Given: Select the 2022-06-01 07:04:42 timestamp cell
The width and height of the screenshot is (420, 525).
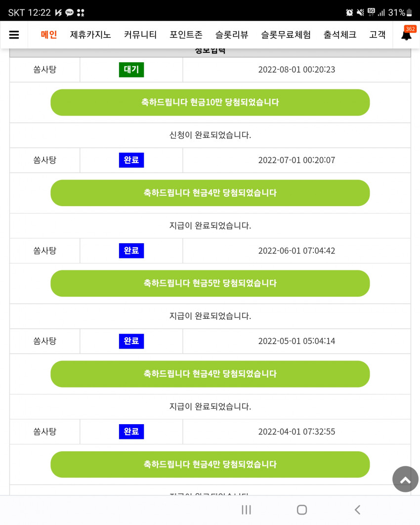Looking at the screenshot, I should pos(296,251).
